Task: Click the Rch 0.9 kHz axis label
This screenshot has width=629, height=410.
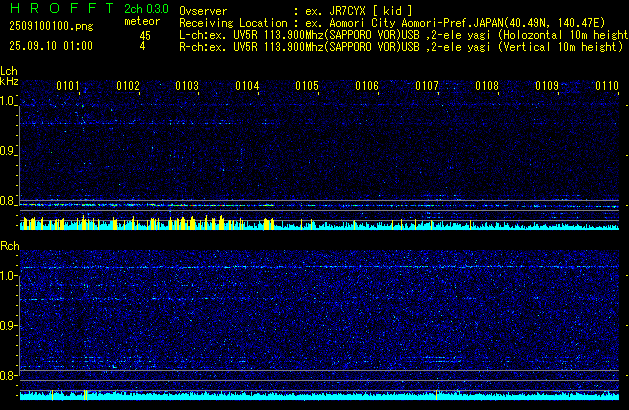Action: pos(7,325)
